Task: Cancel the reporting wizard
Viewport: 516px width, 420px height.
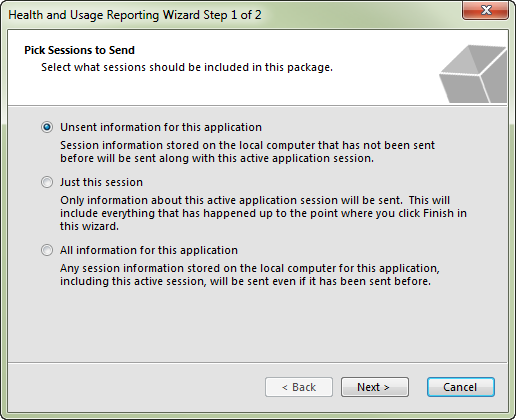Action: pos(461,387)
